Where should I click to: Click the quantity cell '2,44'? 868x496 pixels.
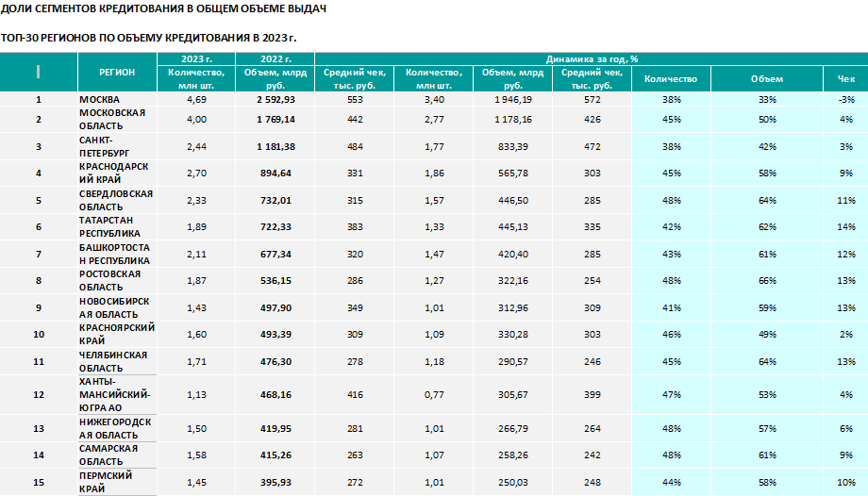(x=196, y=147)
